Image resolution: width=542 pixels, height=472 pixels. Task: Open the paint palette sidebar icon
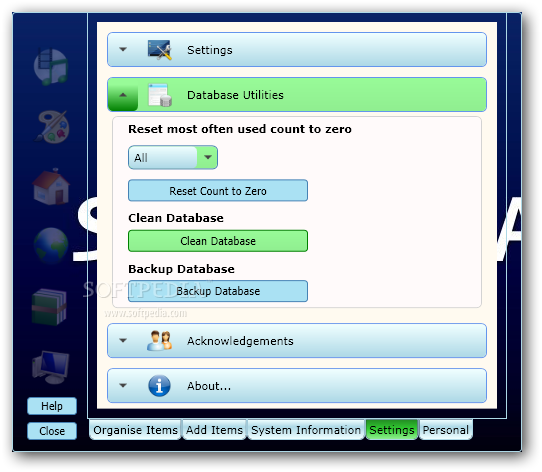[52, 127]
